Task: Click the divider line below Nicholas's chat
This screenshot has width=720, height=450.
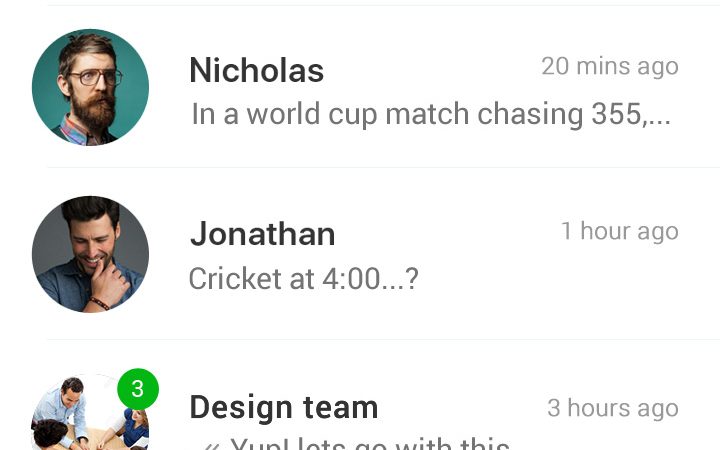Action: [383, 168]
